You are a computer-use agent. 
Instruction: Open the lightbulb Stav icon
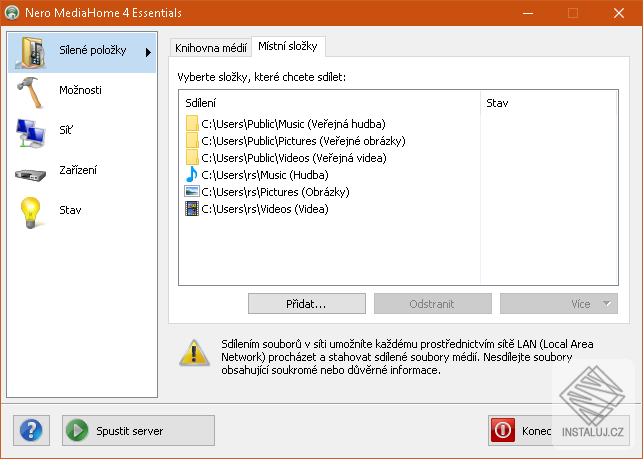point(31,212)
